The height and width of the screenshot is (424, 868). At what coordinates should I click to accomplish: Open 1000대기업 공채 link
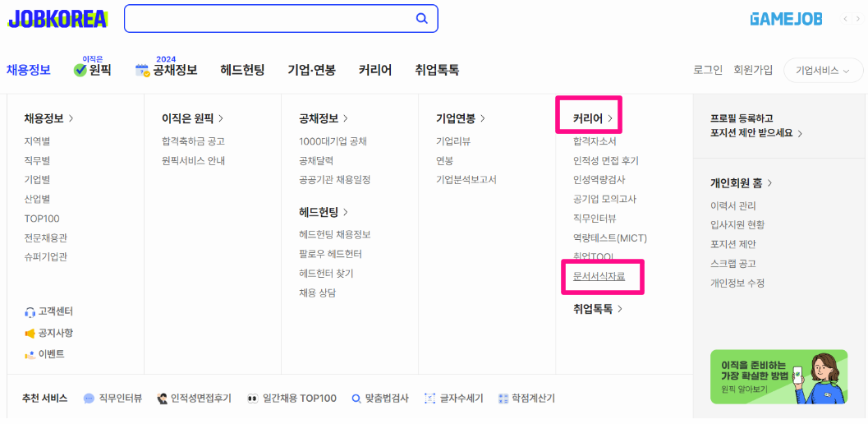click(333, 141)
